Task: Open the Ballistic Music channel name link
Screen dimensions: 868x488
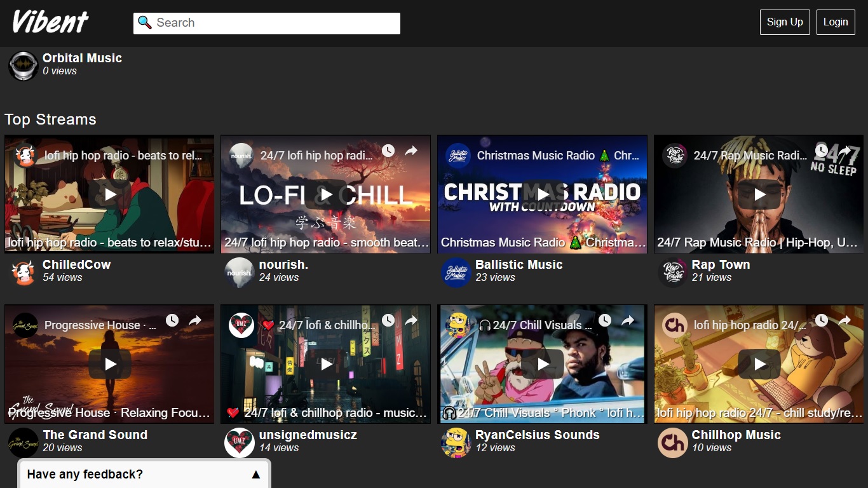Action: click(x=519, y=265)
